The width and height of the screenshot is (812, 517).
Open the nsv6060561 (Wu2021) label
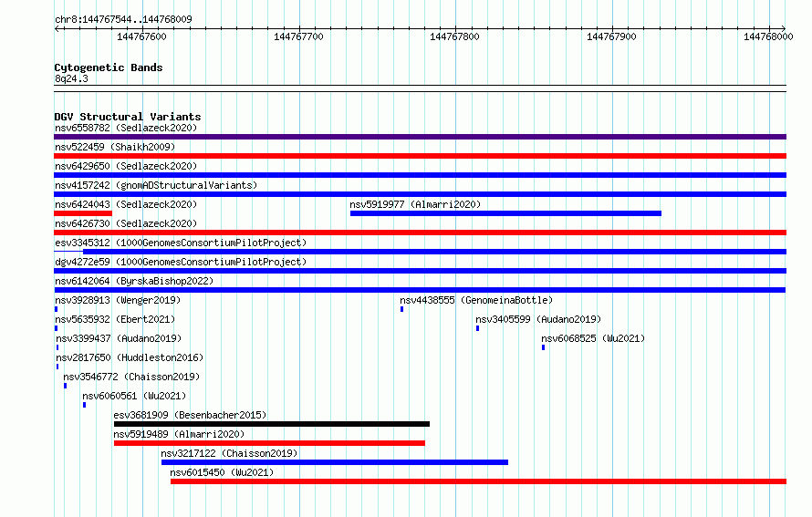(x=134, y=396)
